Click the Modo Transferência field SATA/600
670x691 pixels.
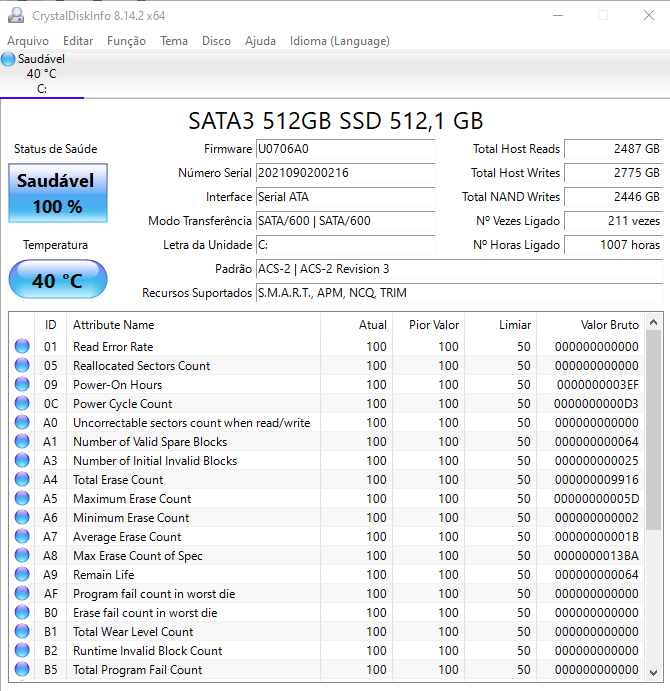(346, 221)
